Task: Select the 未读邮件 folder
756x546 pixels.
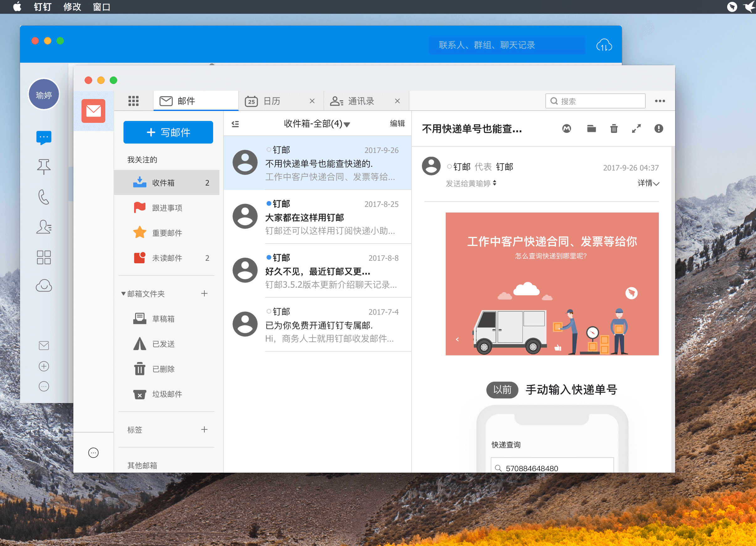Action: coord(166,258)
